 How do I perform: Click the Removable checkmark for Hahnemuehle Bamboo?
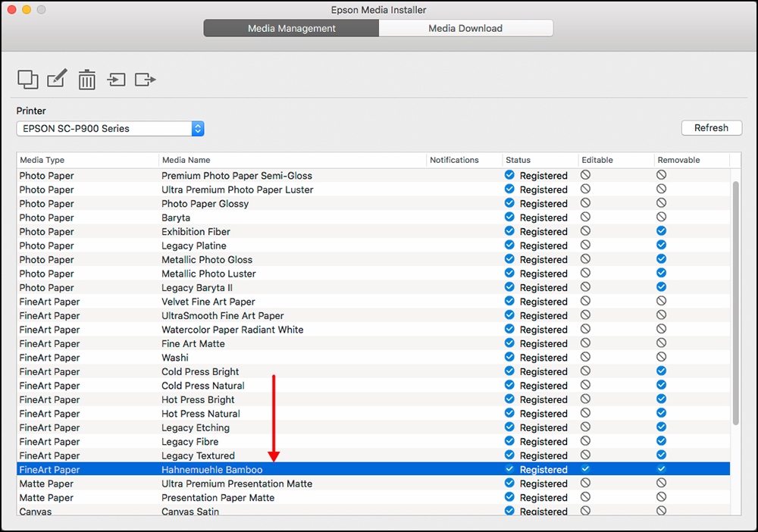pos(661,468)
